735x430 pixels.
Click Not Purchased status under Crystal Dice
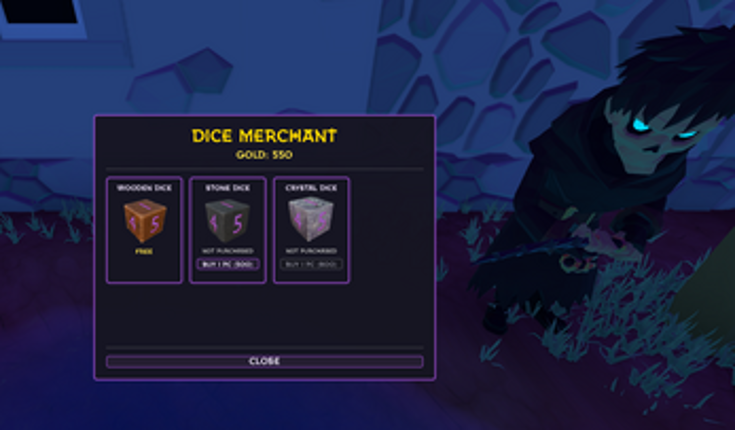click(311, 251)
